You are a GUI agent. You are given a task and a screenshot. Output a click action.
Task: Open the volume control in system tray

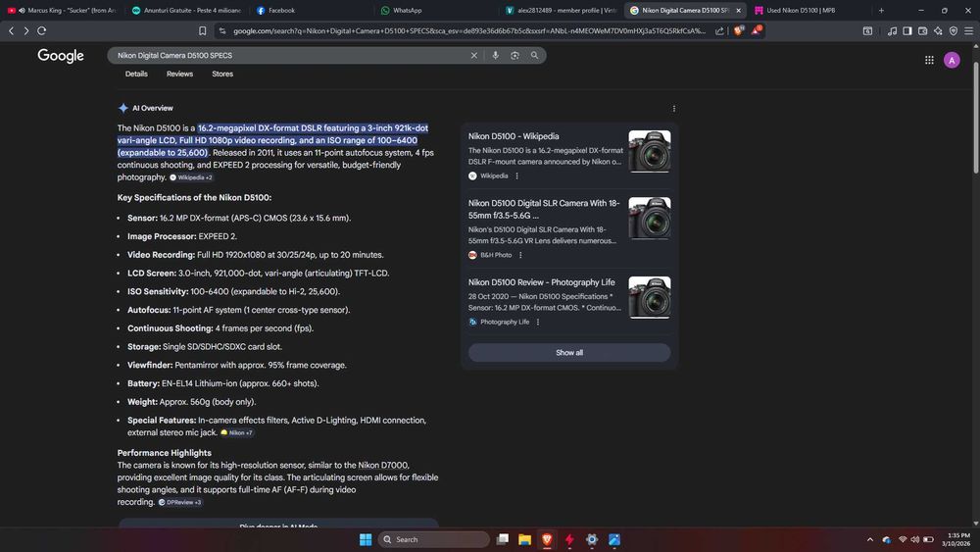(915, 539)
